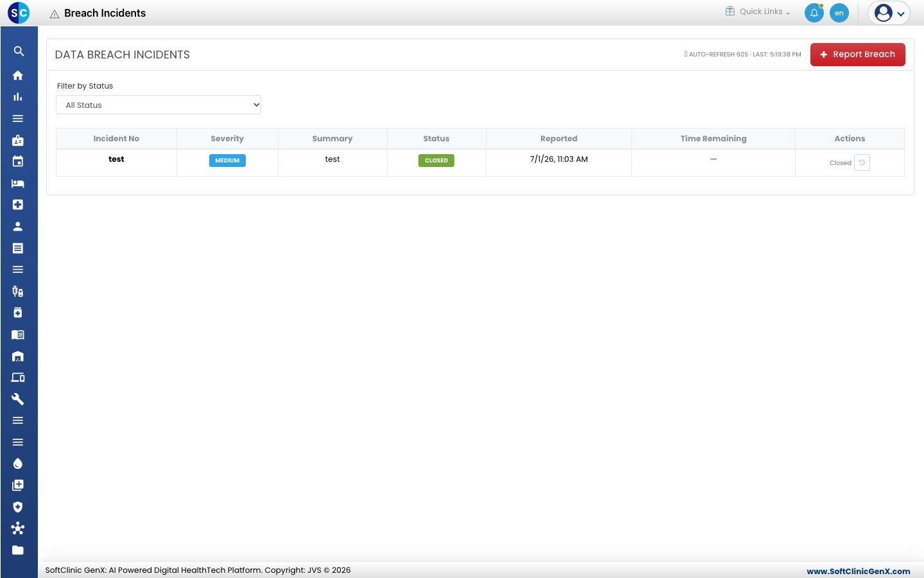Open the bar chart dashboard icon

(x=18, y=97)
